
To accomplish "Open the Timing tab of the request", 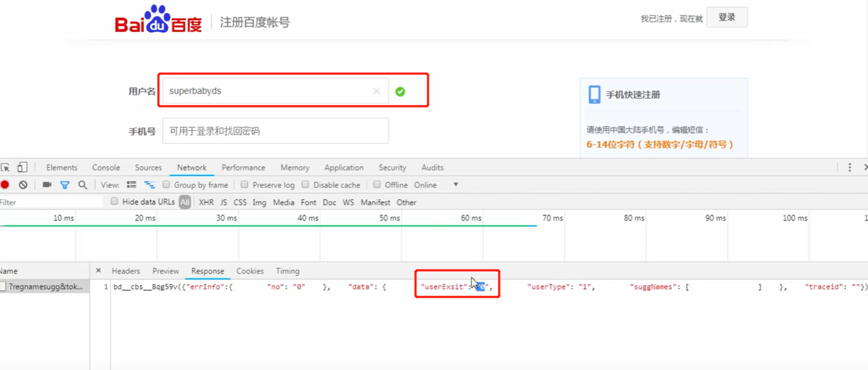I will pos(288,271).
